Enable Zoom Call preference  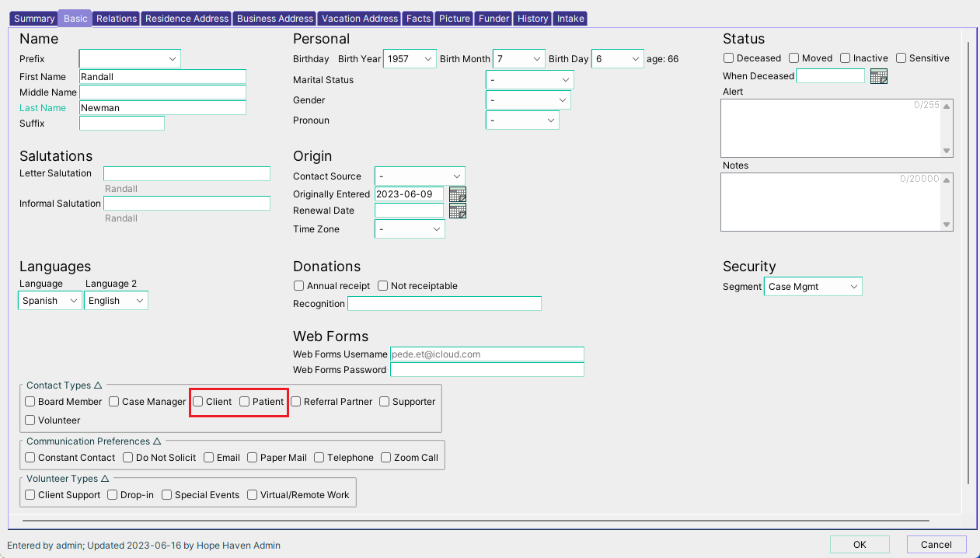(386, 458)
